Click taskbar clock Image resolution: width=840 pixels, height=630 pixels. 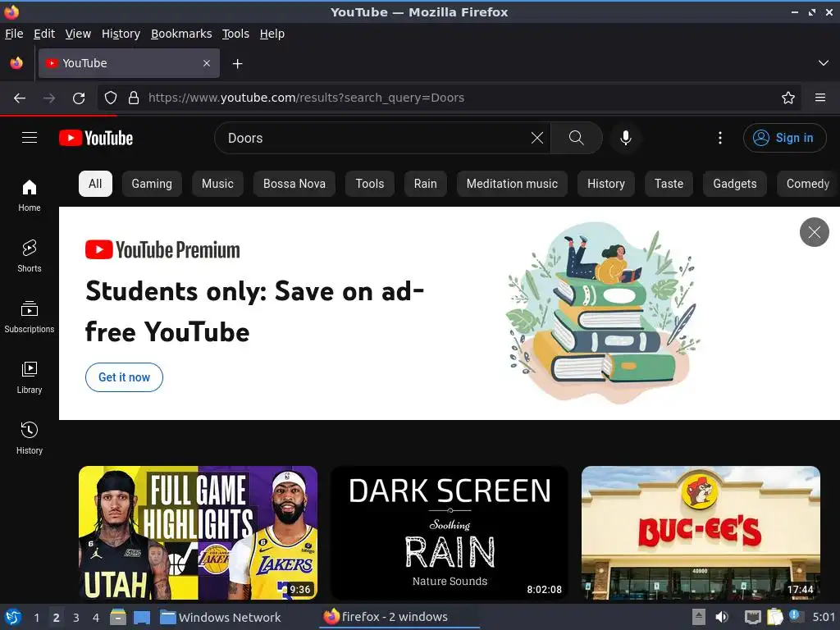click(x=824, y=617)
